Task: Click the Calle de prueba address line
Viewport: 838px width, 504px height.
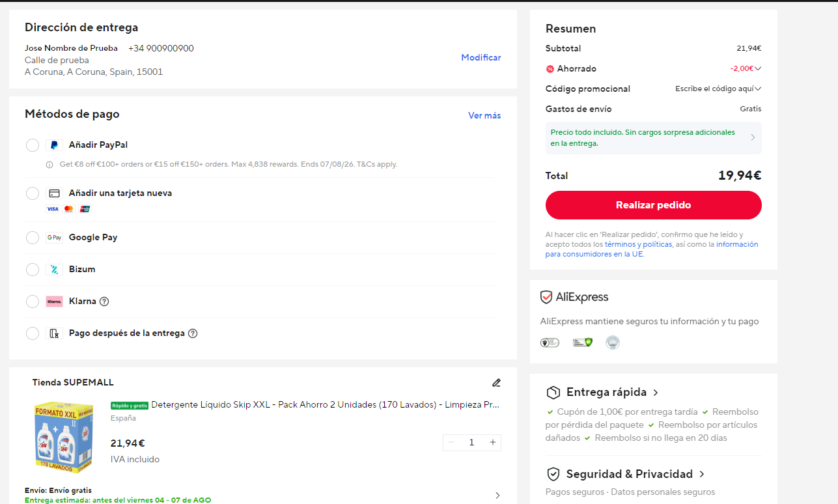Action: pos(57,61)
